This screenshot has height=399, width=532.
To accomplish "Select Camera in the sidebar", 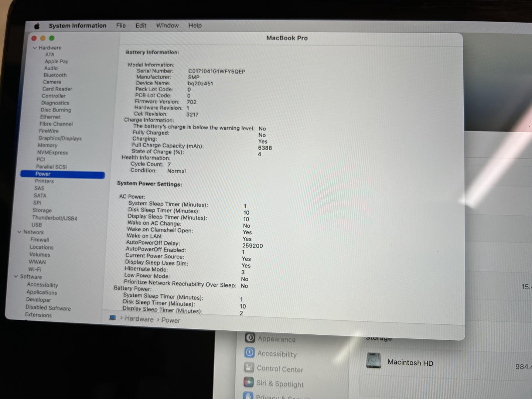I will tap(52, 82).
